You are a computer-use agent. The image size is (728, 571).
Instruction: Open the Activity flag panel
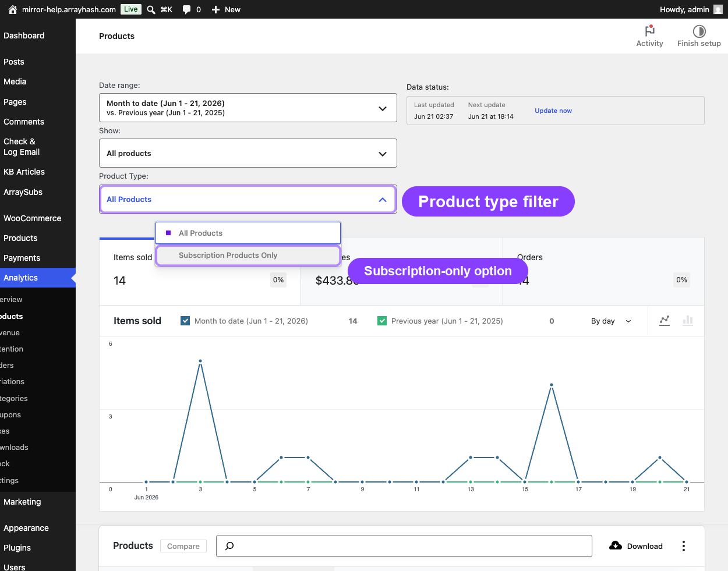650,36
